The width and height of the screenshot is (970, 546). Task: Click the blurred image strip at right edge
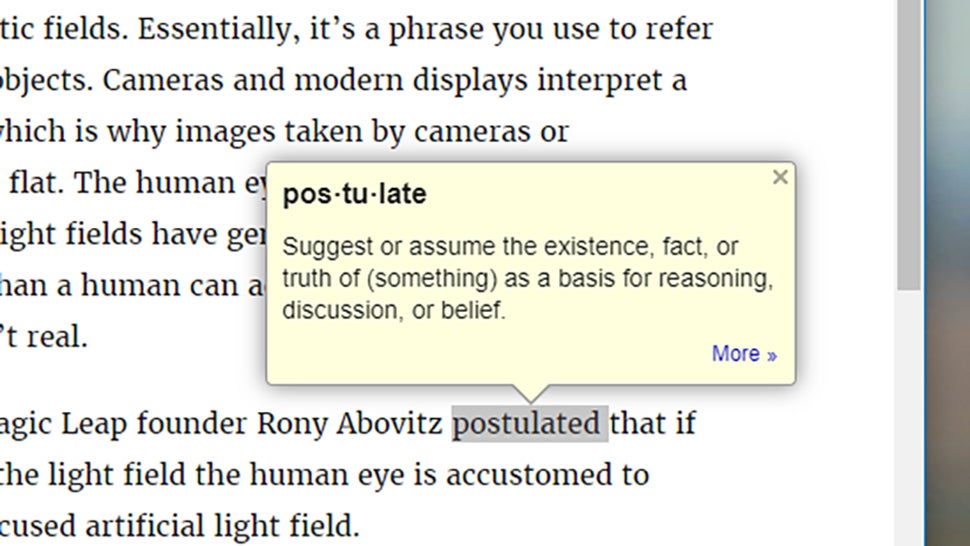pos(948,273)
